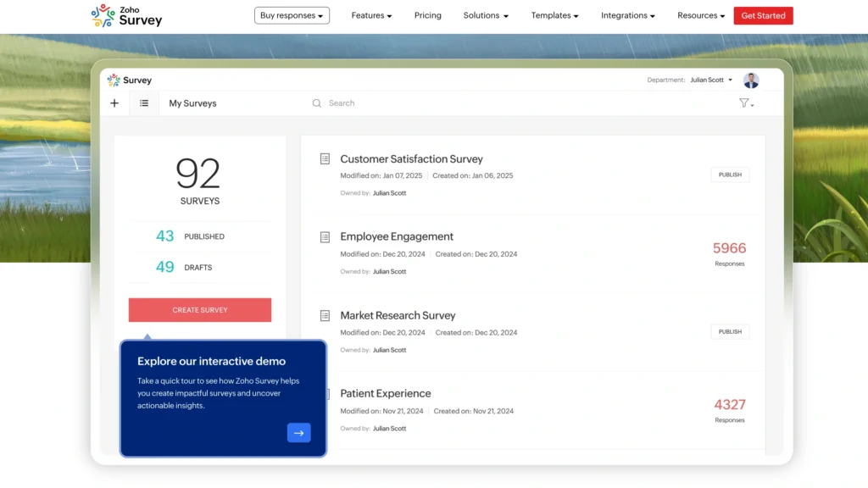Image resolution: width=868 pixels, height=488 pixels.
Task: Click the plus icon to add survey
Action: (114, 103)
